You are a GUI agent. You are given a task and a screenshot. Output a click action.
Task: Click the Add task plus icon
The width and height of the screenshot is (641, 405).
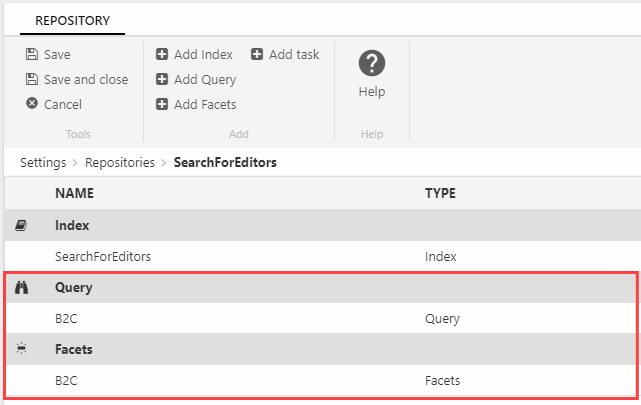(x=257, y=55)
